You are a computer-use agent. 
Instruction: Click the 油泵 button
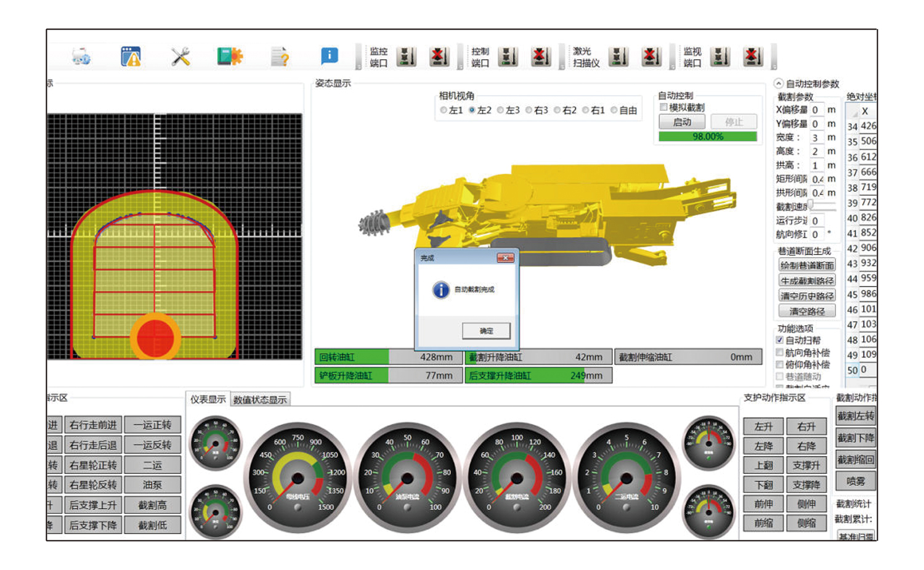(x=153, y=485)
